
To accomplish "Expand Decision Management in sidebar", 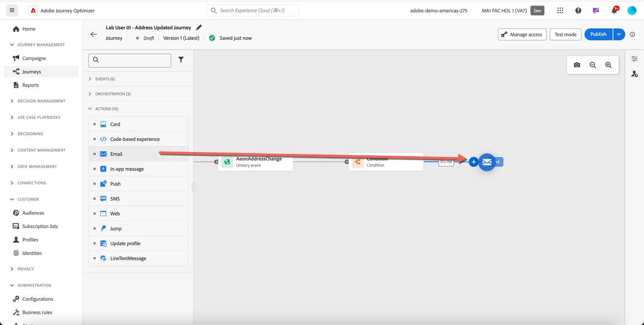I will coord(41,101).
